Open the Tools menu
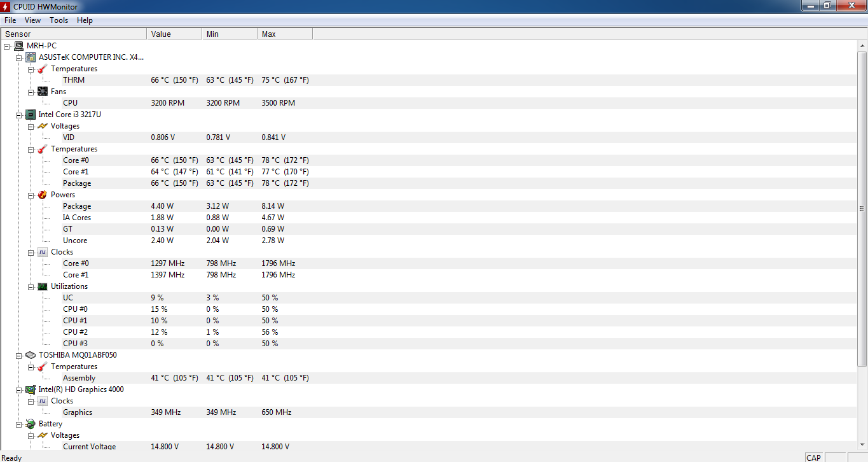The image size is (868, 462). (x=59, y=20)
